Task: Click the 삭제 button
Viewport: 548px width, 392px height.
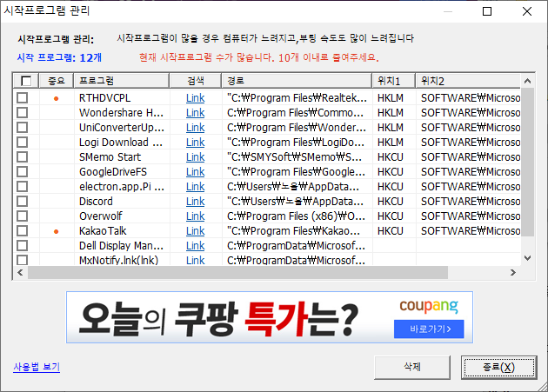Action: [x=412, y=367]
